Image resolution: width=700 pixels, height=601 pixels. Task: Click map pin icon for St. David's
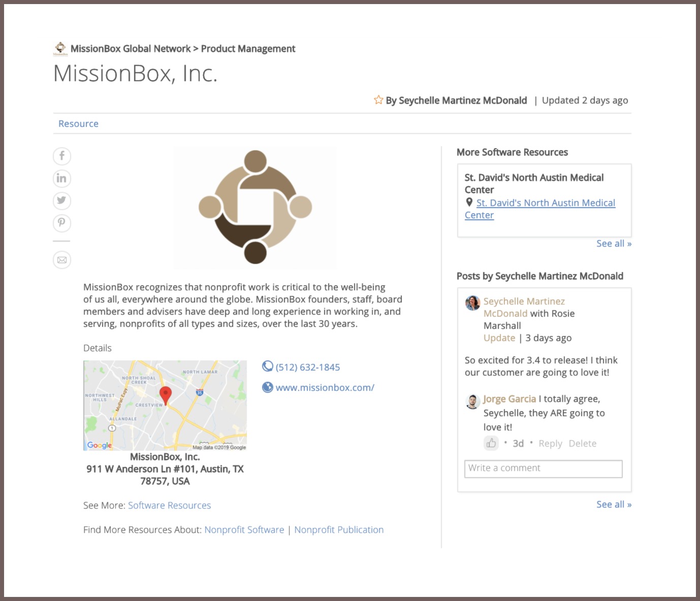coord(469,202)
